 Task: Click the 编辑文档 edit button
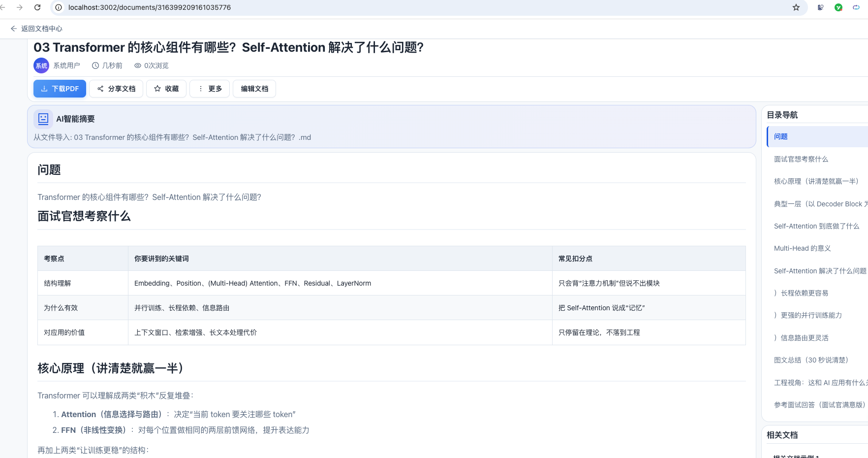(x=254, y=89)
